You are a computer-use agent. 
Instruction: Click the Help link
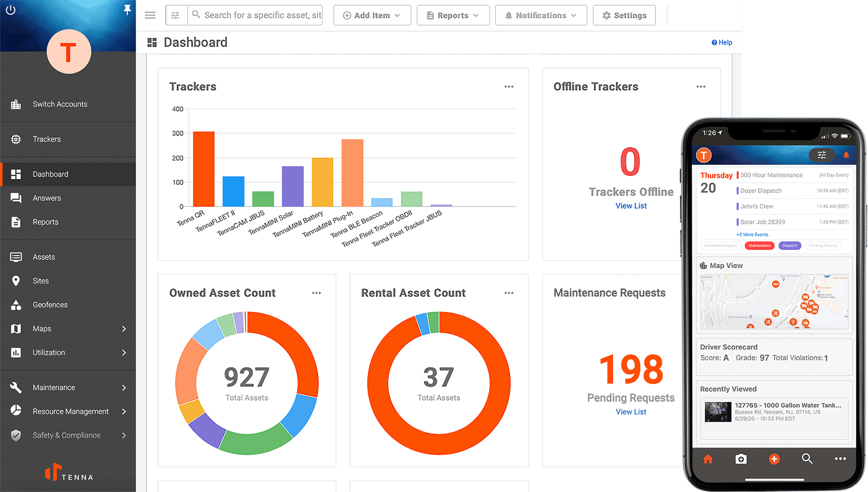tap(722, 42)
